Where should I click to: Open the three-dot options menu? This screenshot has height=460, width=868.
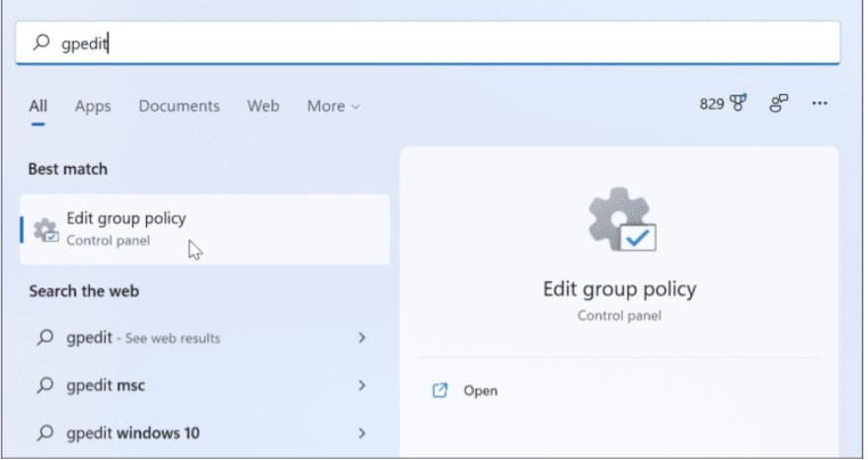(x=820, y=104)
